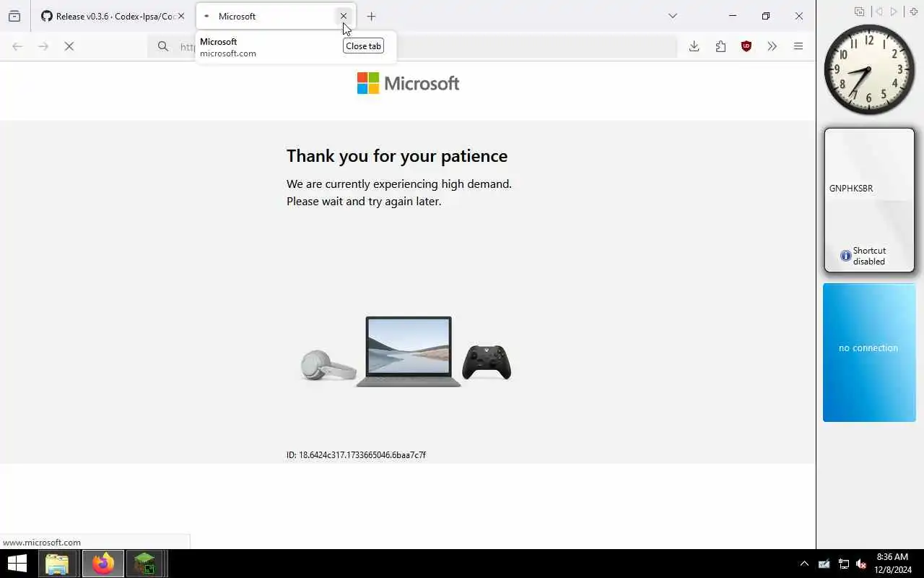Open the Windows Start menu
This screenshot has height=578, width=924.
[17, 564]
